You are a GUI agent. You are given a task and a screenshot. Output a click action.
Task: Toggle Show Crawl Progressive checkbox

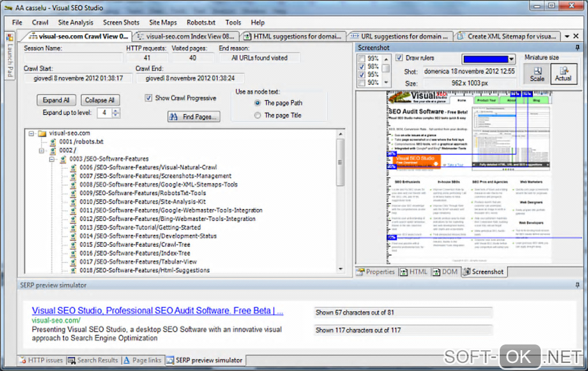tap(149, 98)
